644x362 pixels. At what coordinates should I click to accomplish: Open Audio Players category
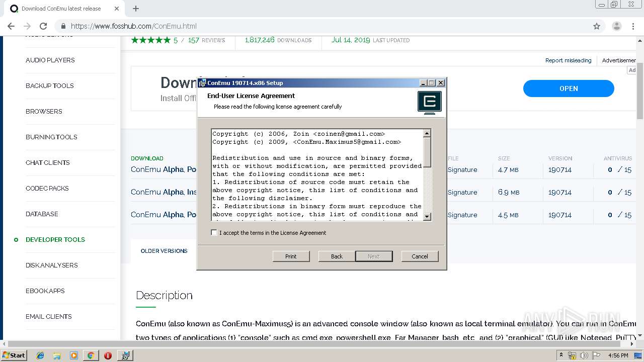[50, 60]
